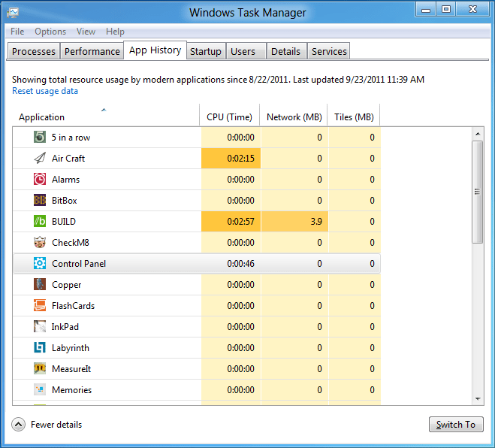The height and width of the screenshot is (448, 495).
Task: Open the Help menu
Action: click(x=115, y=32)
